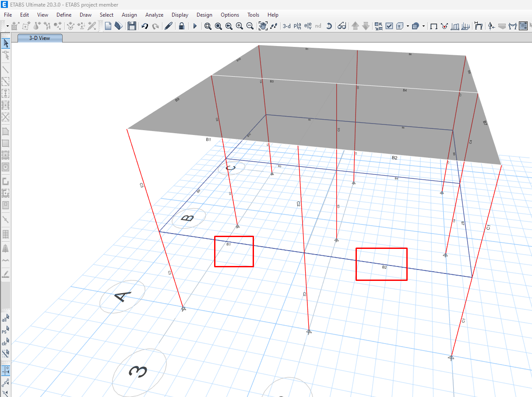Activate the Pan tool

point(263,26)
